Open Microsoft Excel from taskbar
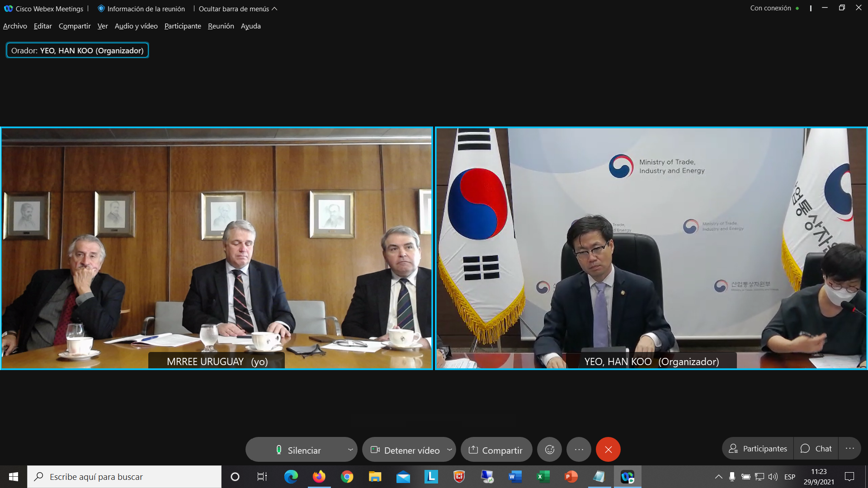868x488 pixels. [x=543, y=477]
